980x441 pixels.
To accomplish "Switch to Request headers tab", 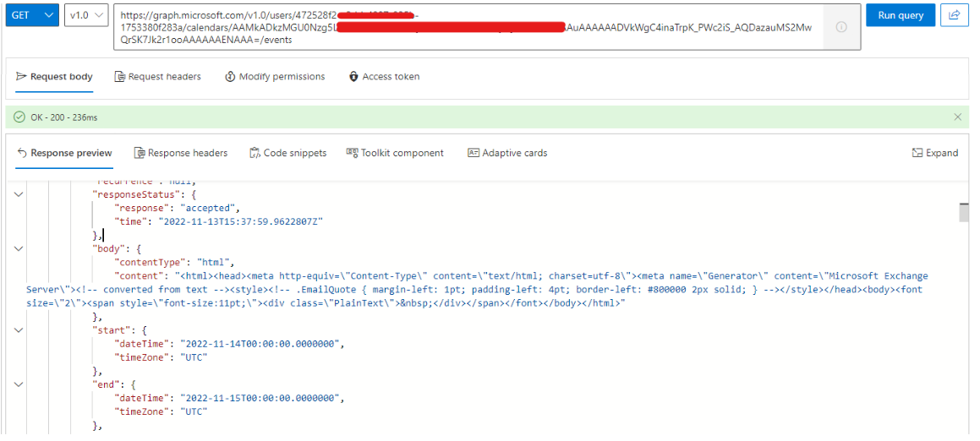I will click(x=157, y=77).
